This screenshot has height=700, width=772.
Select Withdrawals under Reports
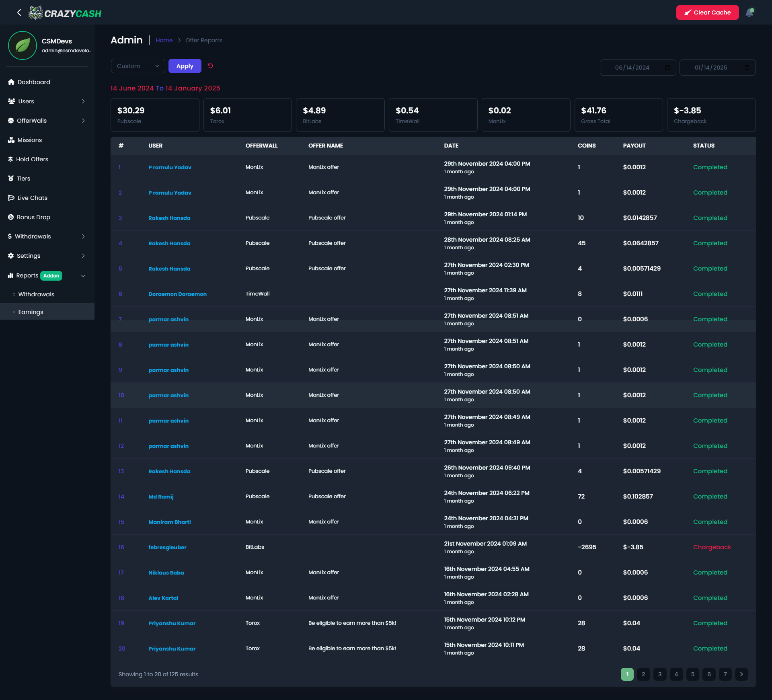[x=36, y=294]
